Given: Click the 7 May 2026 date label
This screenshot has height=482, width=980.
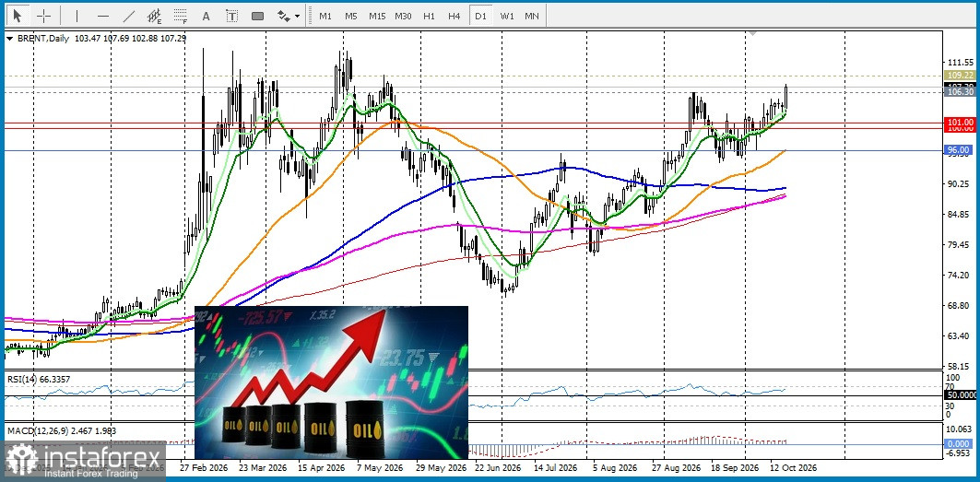Looking at the screenshot, I should [x=380, y=467].
